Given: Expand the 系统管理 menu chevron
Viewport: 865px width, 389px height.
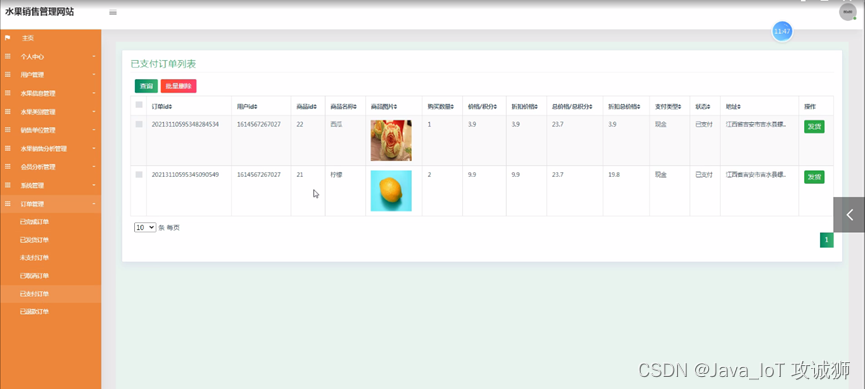Looking at the screenshot, I should pyautogui.click(x=94, y=185).
